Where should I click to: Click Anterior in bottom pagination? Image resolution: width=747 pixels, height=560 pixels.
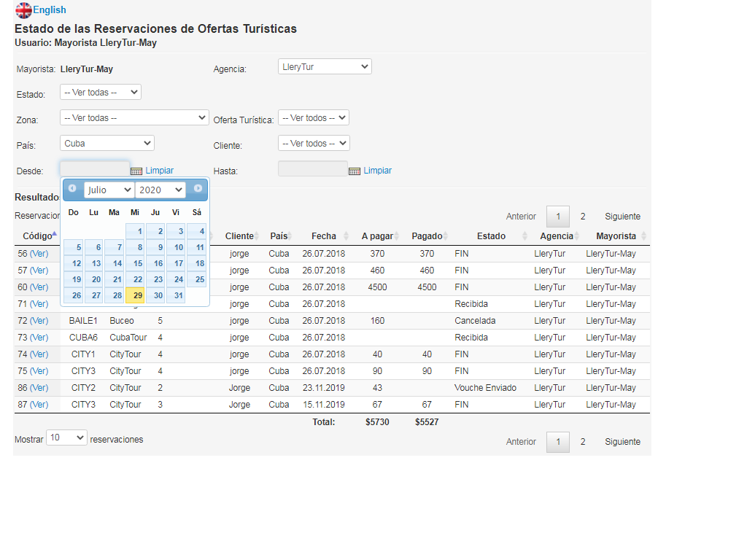click(x=521, y=442)
